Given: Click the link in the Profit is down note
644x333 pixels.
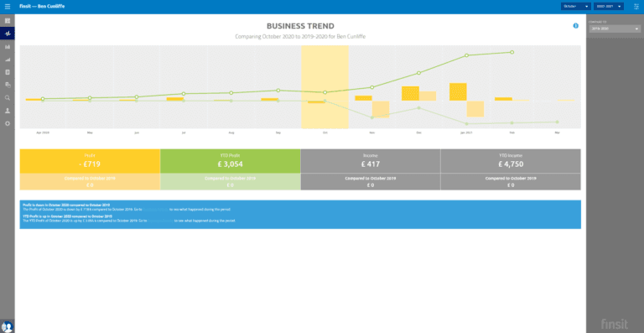Looking at the screenshot, I should (x=155, y=210).
